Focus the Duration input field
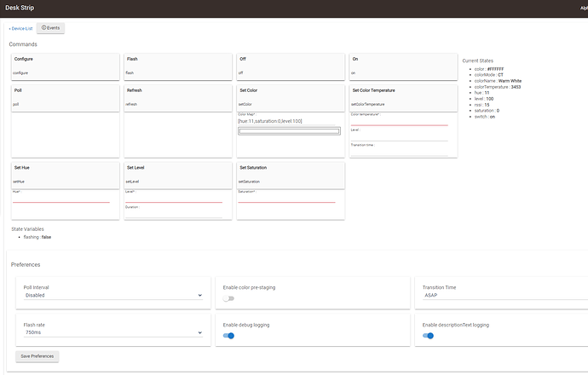 pyautogui.click(x=174, y=214)
